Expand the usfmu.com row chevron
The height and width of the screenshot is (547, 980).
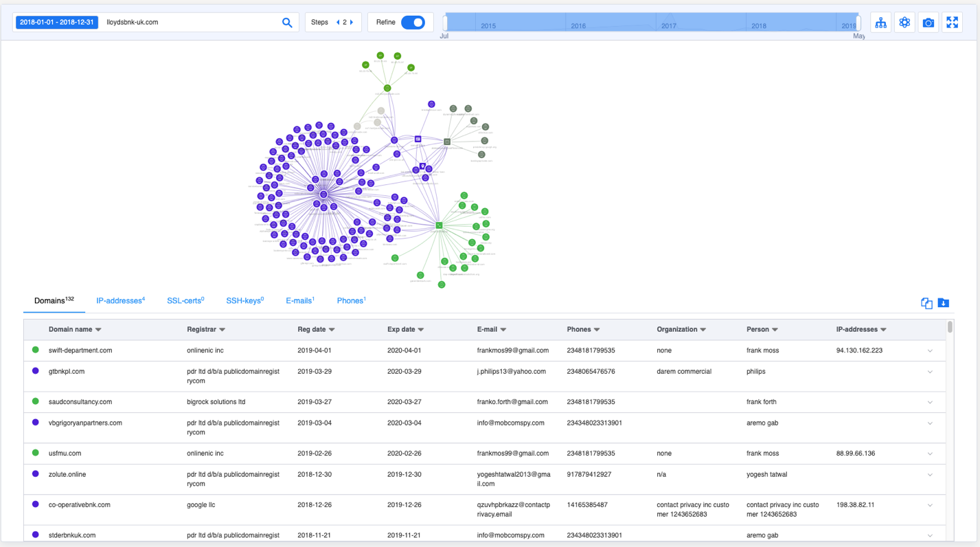click(x=930, y=454)
